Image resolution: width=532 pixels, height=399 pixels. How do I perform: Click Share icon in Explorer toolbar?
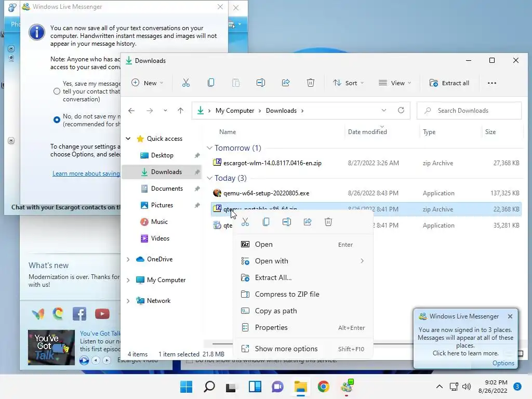coord(286,83)
